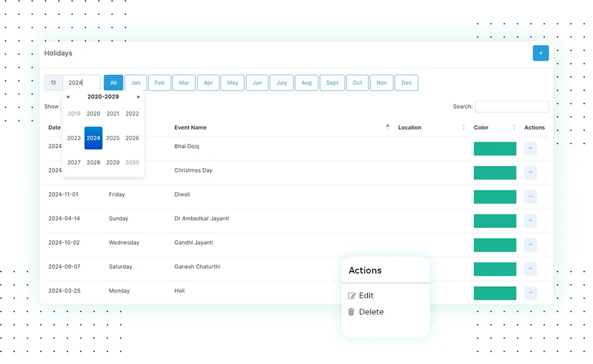Screen dimensions: 593x364
Task: Filter holidays by the Mar tab
Action: click(x=184, y=83)
